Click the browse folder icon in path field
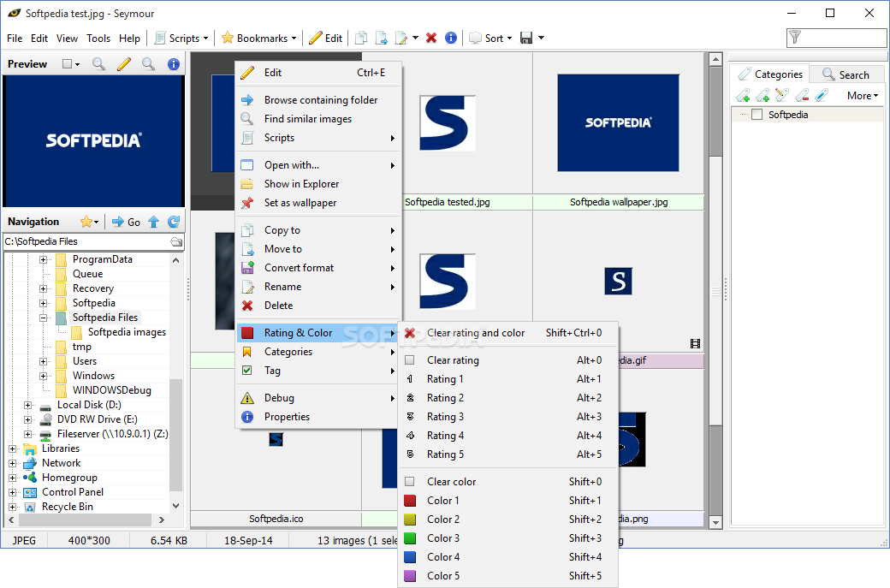This screenshot has height=588, width=890. pyautogui.click(x=176, y=241)
